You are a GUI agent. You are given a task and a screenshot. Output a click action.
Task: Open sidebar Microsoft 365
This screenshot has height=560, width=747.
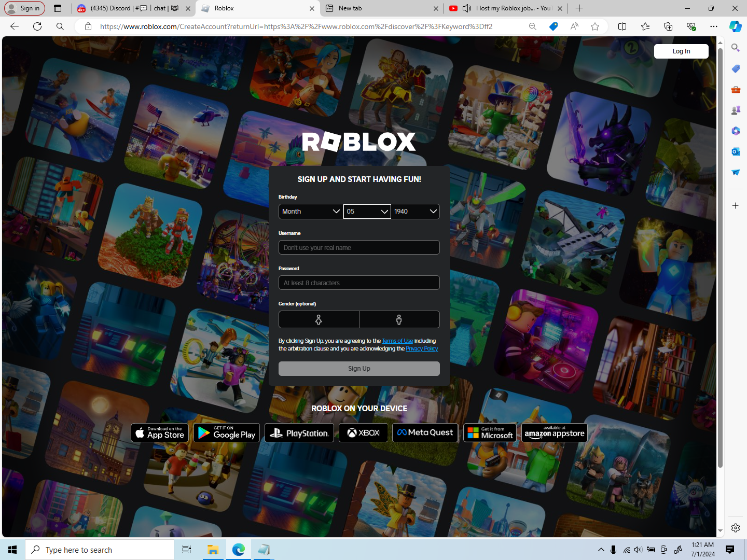[x=736, y=131]
